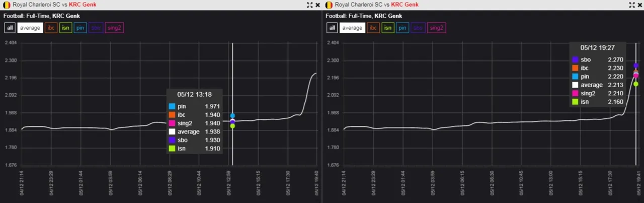Click the sbo value 1.930 in the tooltip
The width and height of the screenshot is (644, 203).
tap(212, 140)
